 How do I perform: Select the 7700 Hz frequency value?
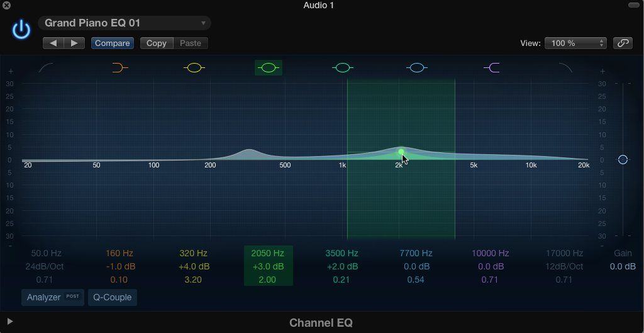tap(416, 253)
